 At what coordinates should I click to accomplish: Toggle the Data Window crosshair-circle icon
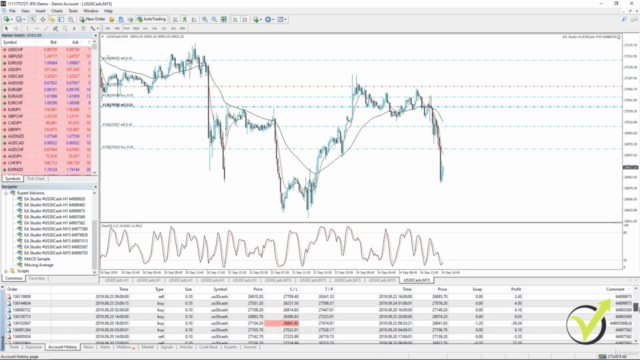click(x=42, y=19)
